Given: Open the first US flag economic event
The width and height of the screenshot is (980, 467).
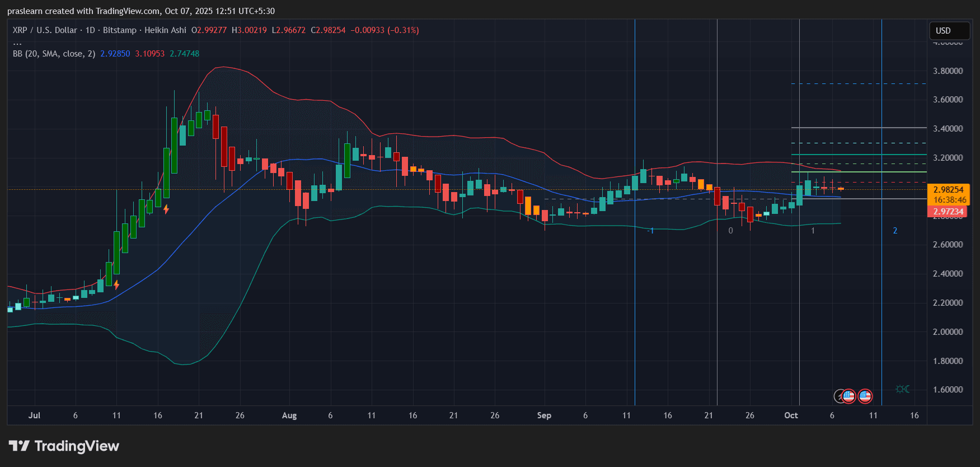Looking at the screenshot, I should coord(849,396).
